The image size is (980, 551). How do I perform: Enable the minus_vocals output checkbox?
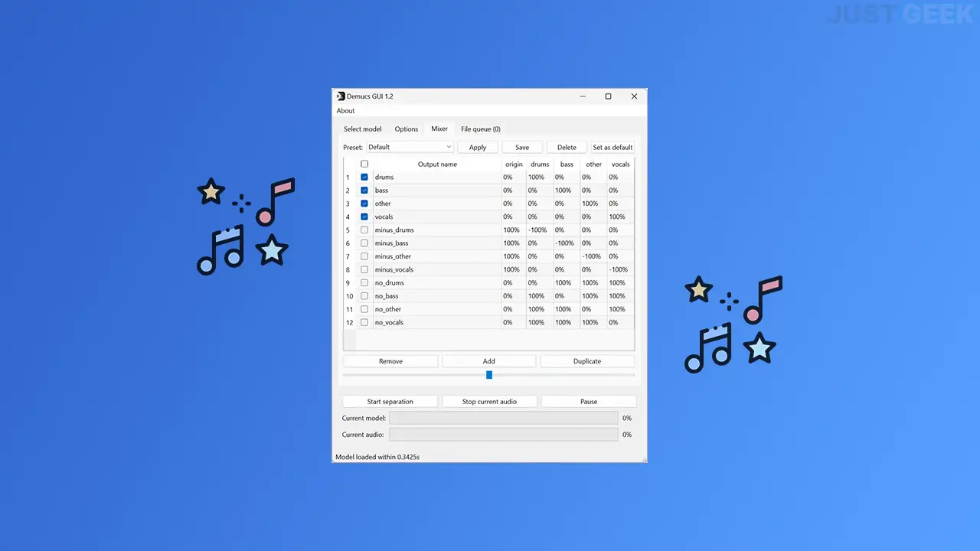tap(364, 269)
